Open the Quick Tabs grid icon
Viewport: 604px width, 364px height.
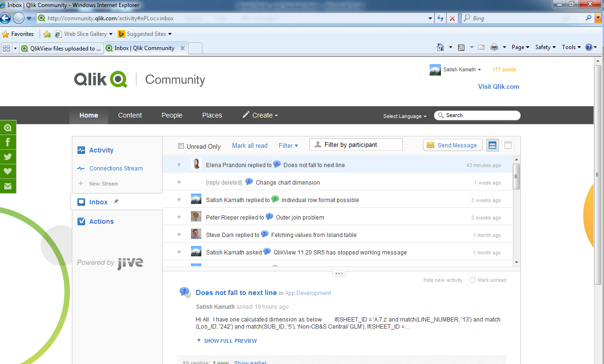point(6,48)
